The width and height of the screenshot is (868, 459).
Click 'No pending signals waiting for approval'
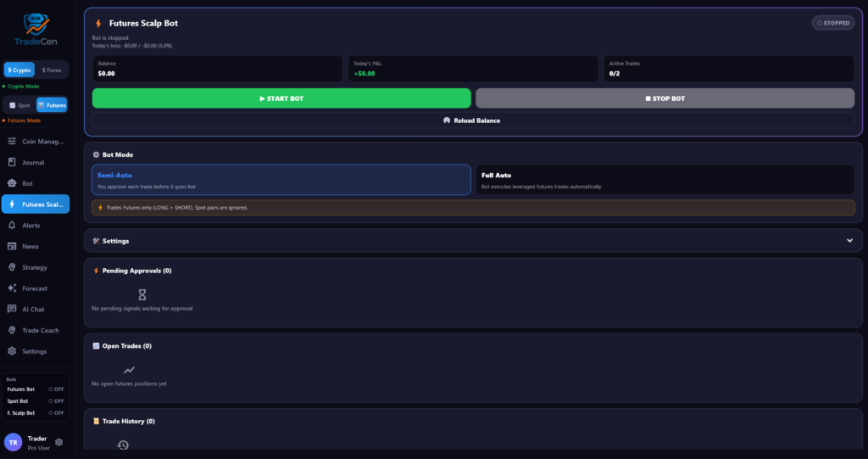pyautogui.click(x=142, y=308)
